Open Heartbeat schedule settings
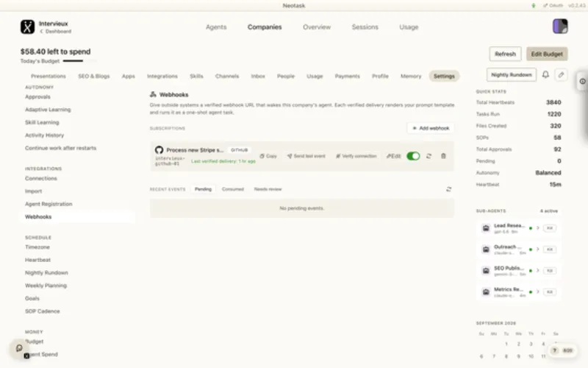The height and width of the screenshot is (368, 588). (38, 260)
